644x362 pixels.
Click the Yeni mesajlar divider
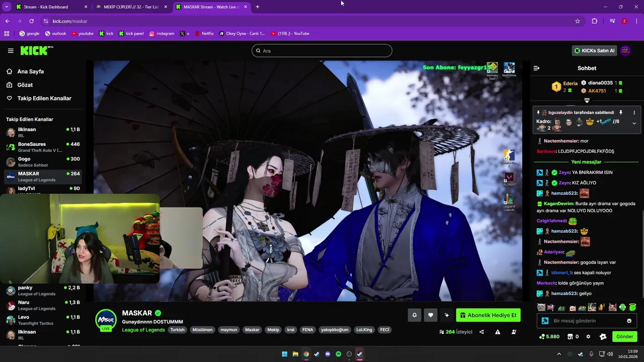tap(586, 162)
